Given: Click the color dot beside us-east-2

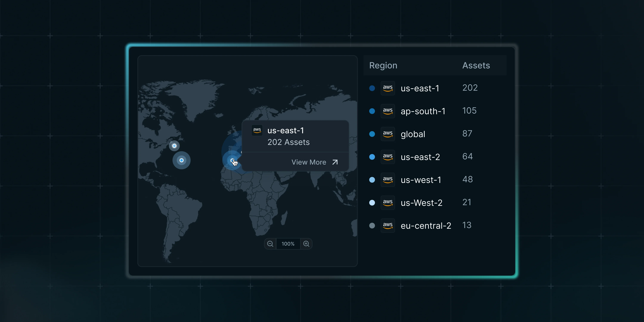Looking at the screenshot, I should coord(372,157).
